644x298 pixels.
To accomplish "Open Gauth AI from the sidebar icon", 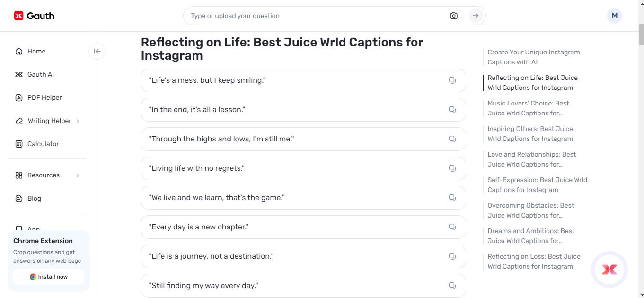I will coord(19,74).
